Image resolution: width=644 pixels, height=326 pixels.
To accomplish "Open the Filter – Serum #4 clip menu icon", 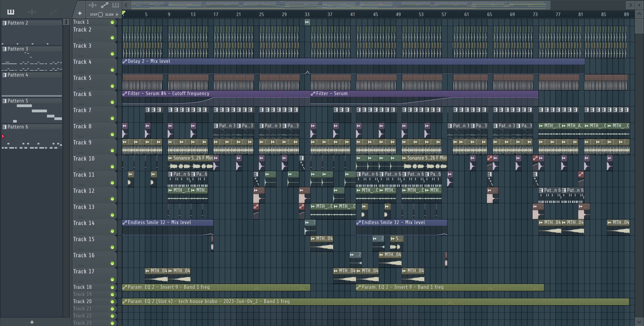I will click(125, 94).
